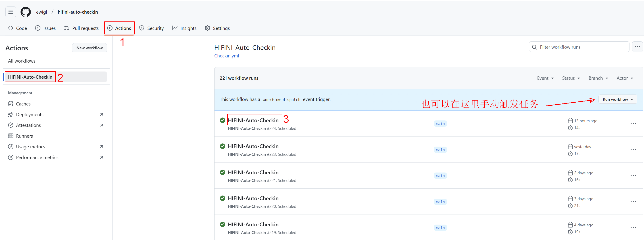Click the main branch tag of run #220
Image resolution: width=644 pixels, height=240 pixels.
pos(440,202)
